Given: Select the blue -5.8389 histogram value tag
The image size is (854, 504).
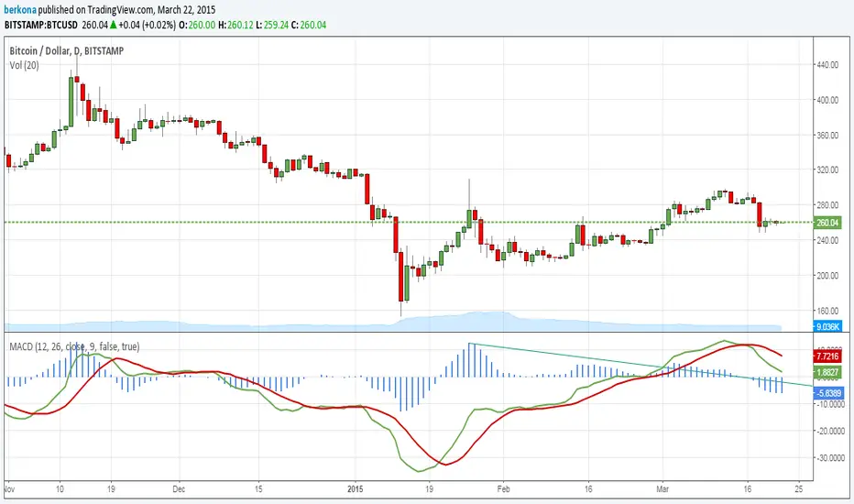Looking at the screenshot, I should click(x=828, y=393).
